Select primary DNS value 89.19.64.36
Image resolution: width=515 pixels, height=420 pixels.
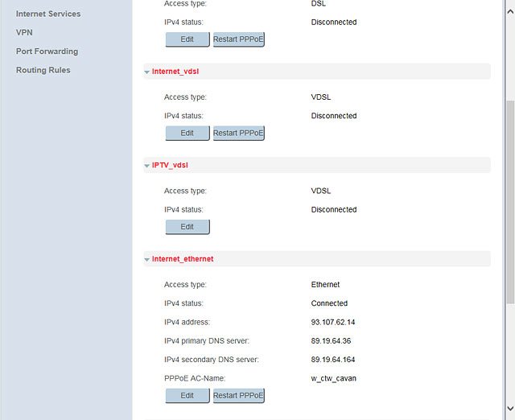[331, 341]
